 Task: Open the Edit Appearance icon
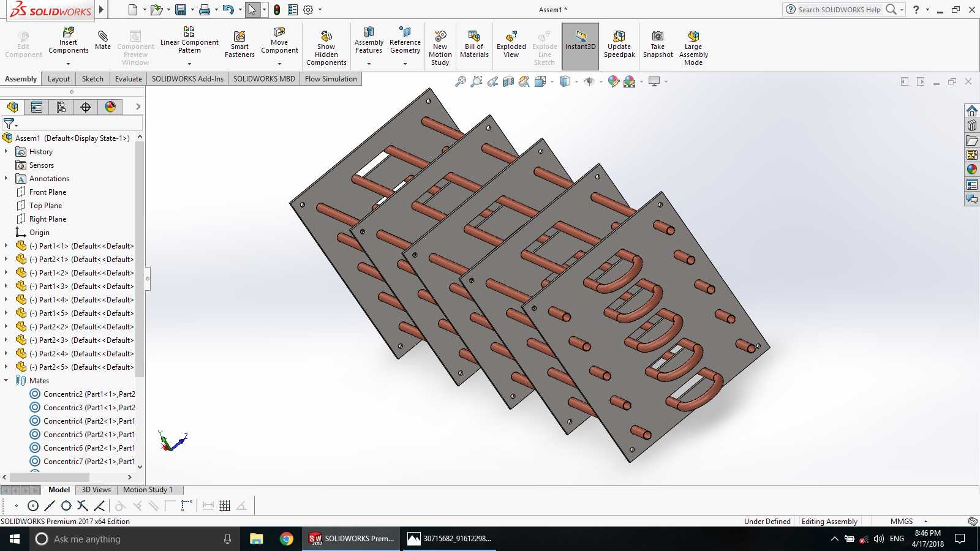pyautogui.click(x=613, y=81)
